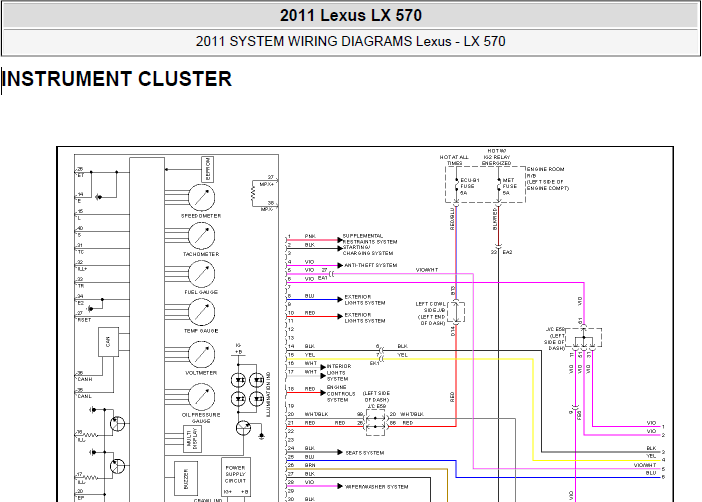The image size is (702, 502).
Task: Select the SEATS SYSTEM label
Action: [364, 453]
